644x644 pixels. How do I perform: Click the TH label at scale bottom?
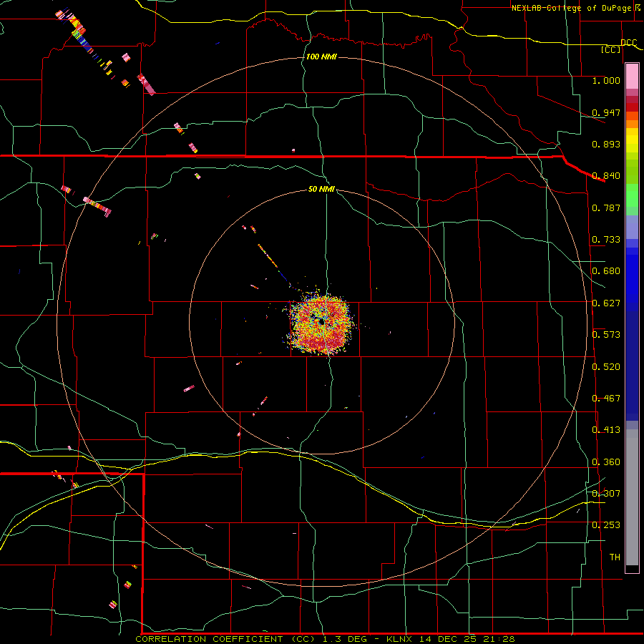615,557
